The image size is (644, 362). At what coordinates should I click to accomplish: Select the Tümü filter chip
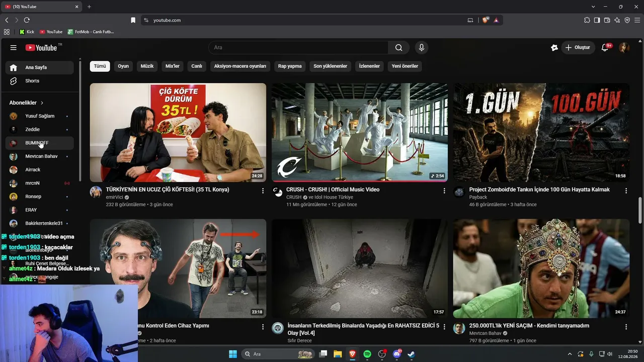(x=100, y=66)
